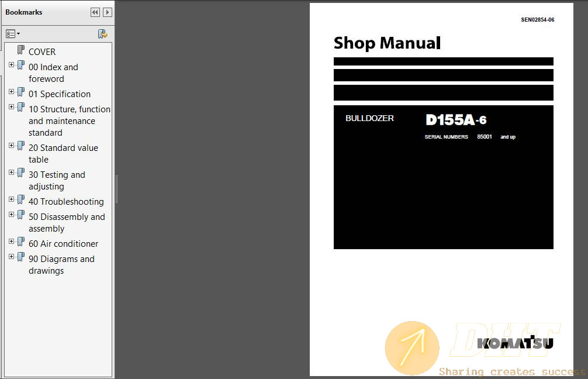The height and width of the screenshot is (379, 588).
Task: Click the 60 Air conditioner bookmark icon
Action: coord(21,242)
